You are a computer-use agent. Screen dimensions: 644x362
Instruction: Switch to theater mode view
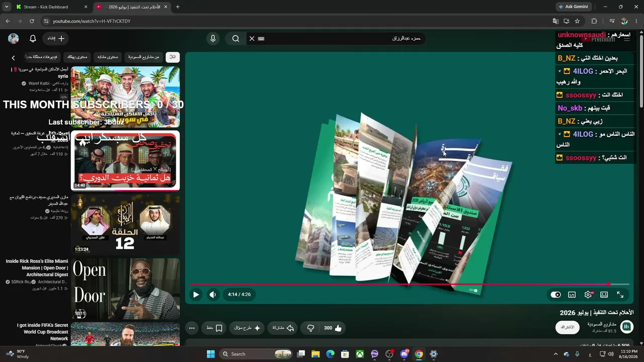pos(604,295)
